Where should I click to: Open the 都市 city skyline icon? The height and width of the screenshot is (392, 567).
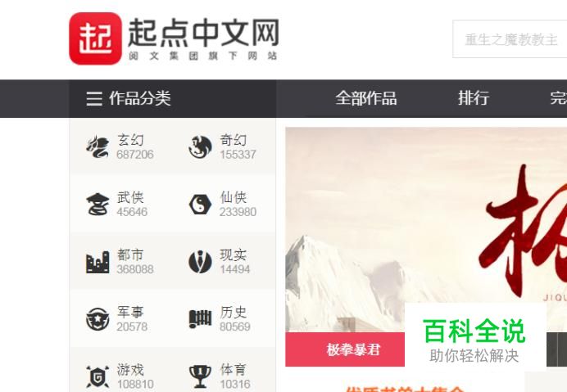98,262
